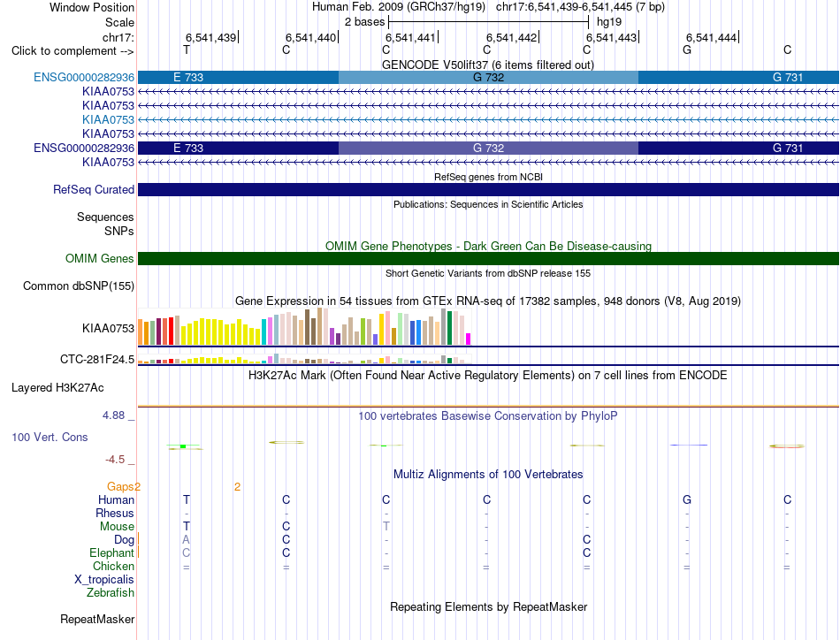Click the Dog species label
Viewport: 840px width, 640px height.
coord(125,540)
